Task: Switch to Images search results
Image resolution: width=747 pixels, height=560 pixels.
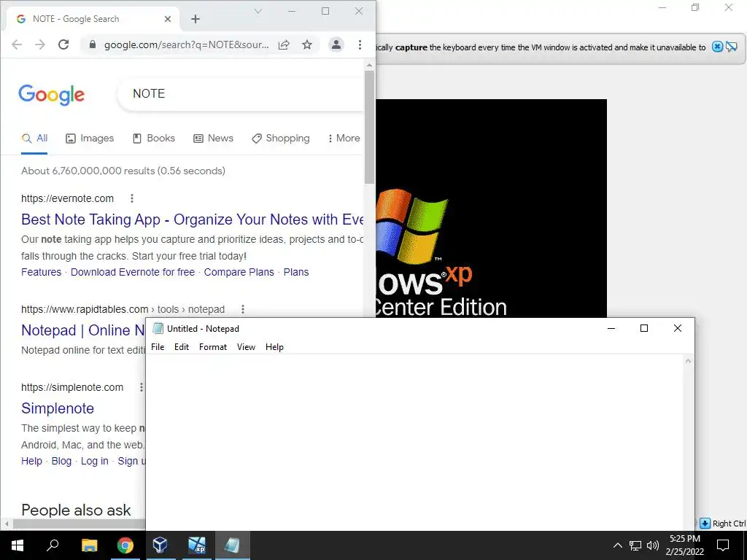Action: coord(90,138)
